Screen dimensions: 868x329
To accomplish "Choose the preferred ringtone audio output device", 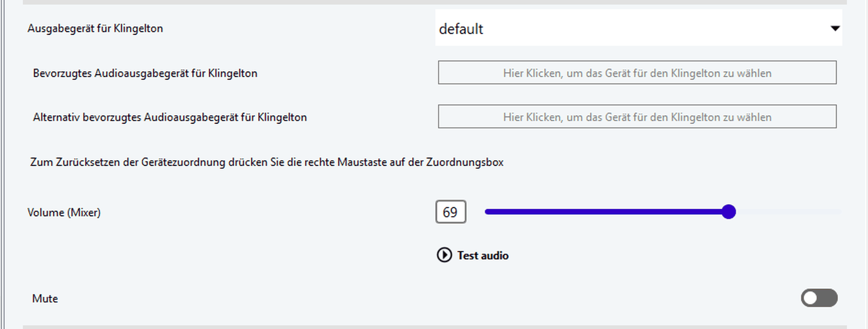I will click(x=637, y=73).
